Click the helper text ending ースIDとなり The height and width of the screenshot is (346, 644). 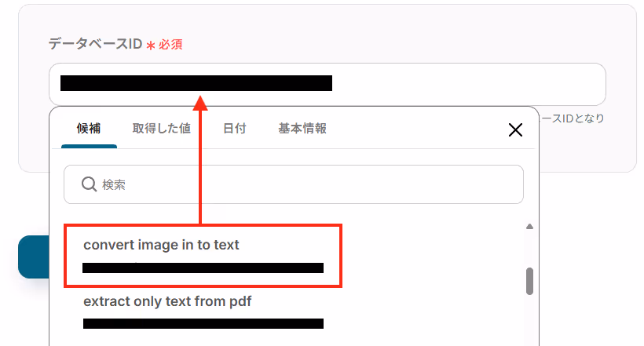pos(572,118)
